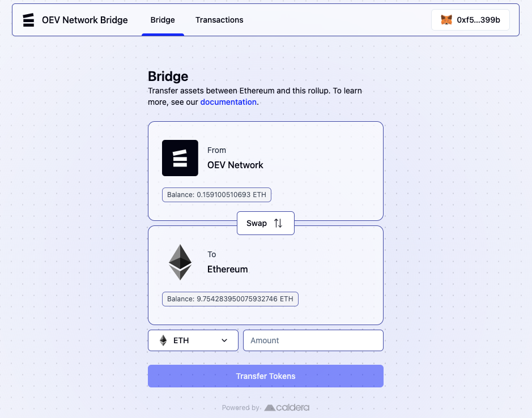
Task: Click the OEV Network ETH balance chip
Action: point(216,194)
